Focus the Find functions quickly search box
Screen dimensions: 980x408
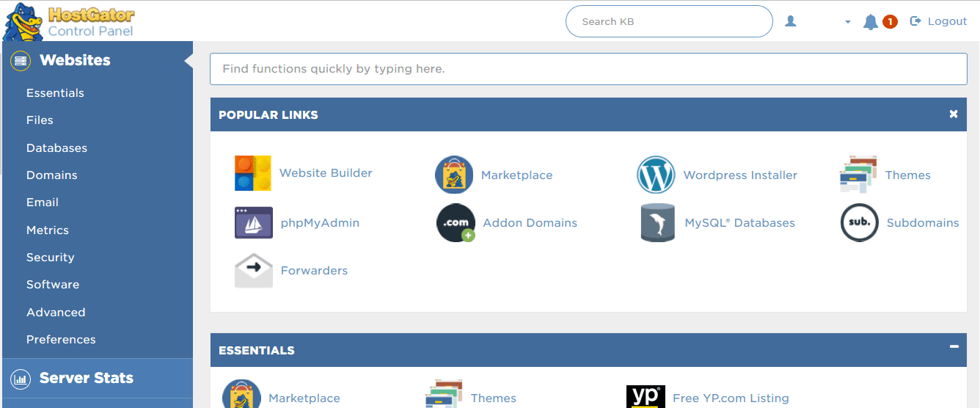click(588, 69)
